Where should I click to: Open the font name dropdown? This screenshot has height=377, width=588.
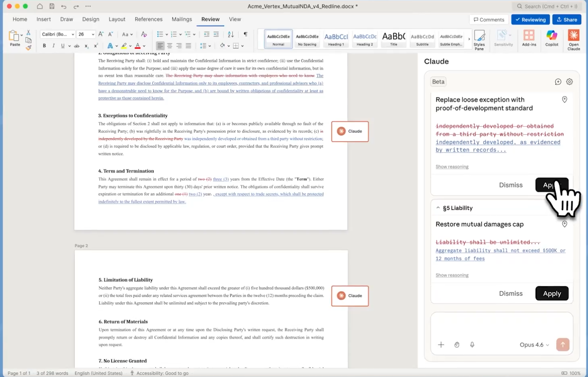coord(73,34)
